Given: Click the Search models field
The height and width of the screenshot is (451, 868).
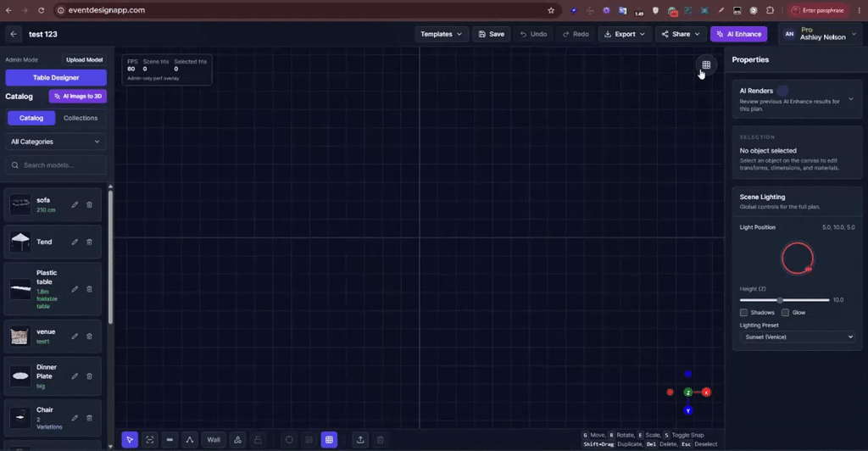Looking at the screenshot, I should [x=55, y=165].
